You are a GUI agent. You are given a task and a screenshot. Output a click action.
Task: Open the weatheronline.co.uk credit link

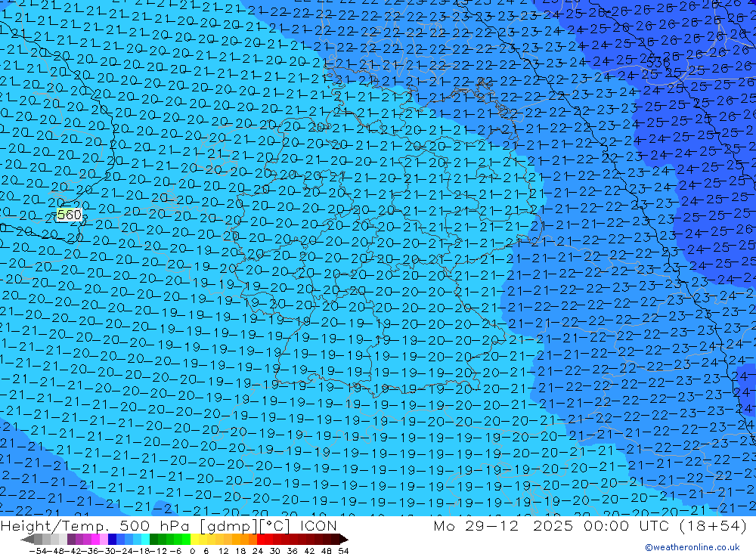point(692,547)
